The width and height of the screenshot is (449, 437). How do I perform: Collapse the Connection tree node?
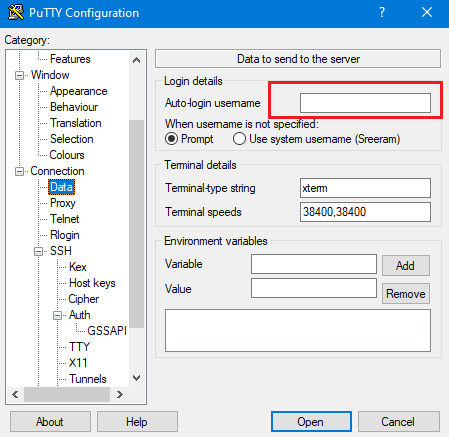tap(20, 171)
